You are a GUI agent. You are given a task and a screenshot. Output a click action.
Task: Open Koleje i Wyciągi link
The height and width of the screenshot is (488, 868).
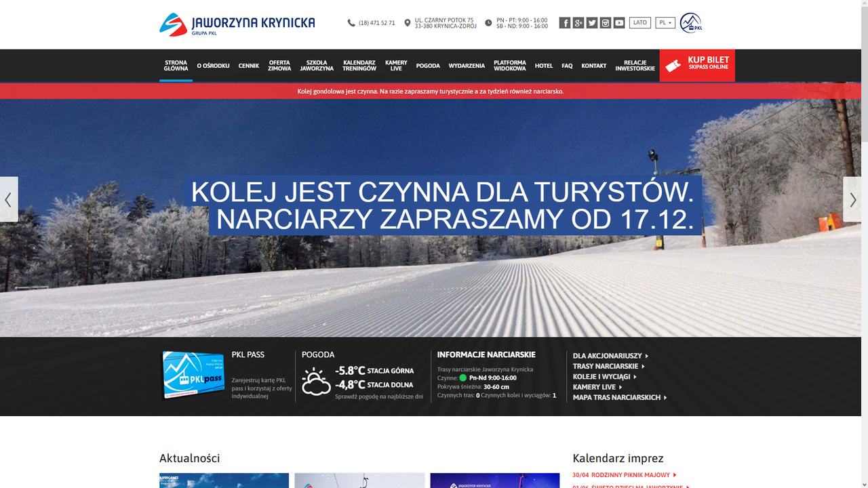pos(605,377)
